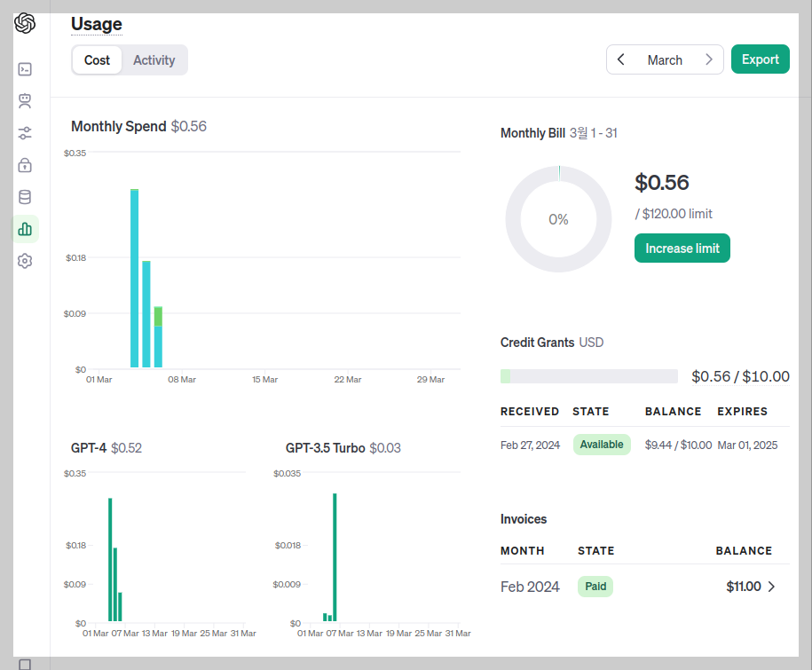This screenshot has width=812, height=670.
Task: Click the $120.00 limit text
Action: [674, 214]
